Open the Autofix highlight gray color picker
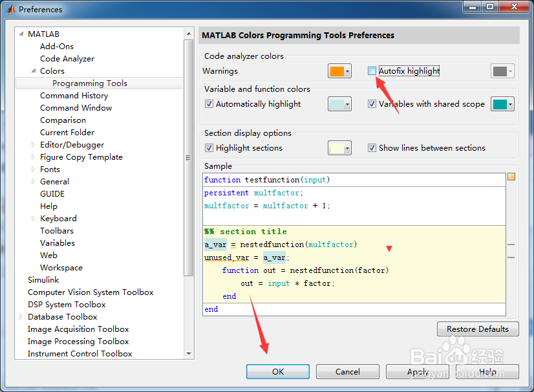This screenshot has width=534, height=392. pyautogui.click(x=502, y=71)
